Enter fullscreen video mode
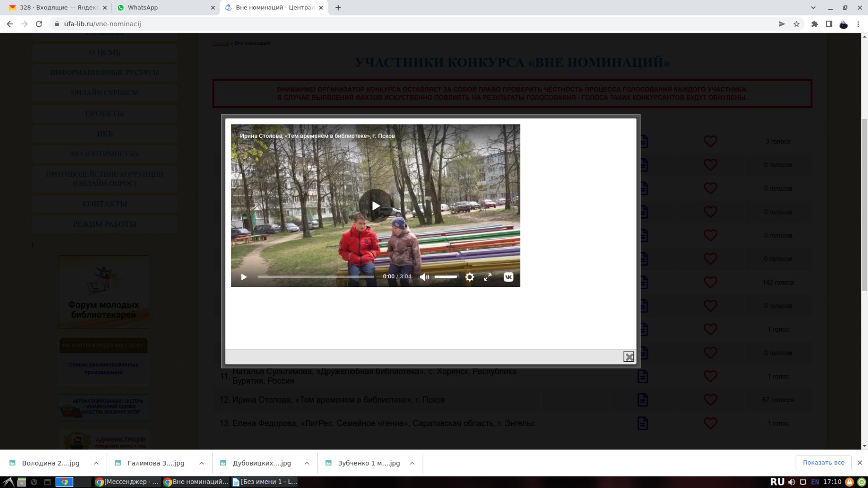 (487, 277)
